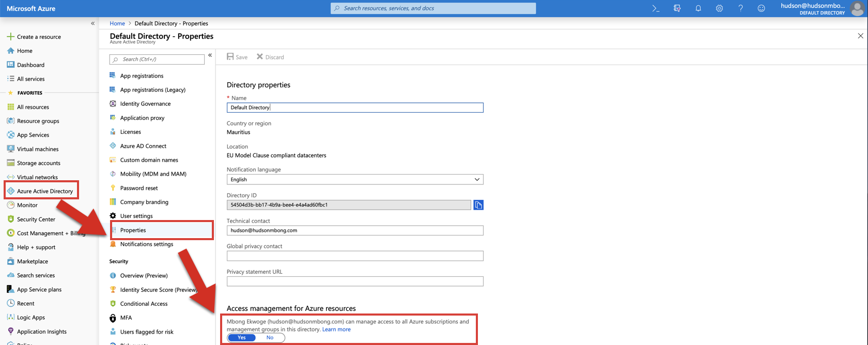Click the Application Insights bulb icon
The image size is (868, 345).
(x=10, y=331)
